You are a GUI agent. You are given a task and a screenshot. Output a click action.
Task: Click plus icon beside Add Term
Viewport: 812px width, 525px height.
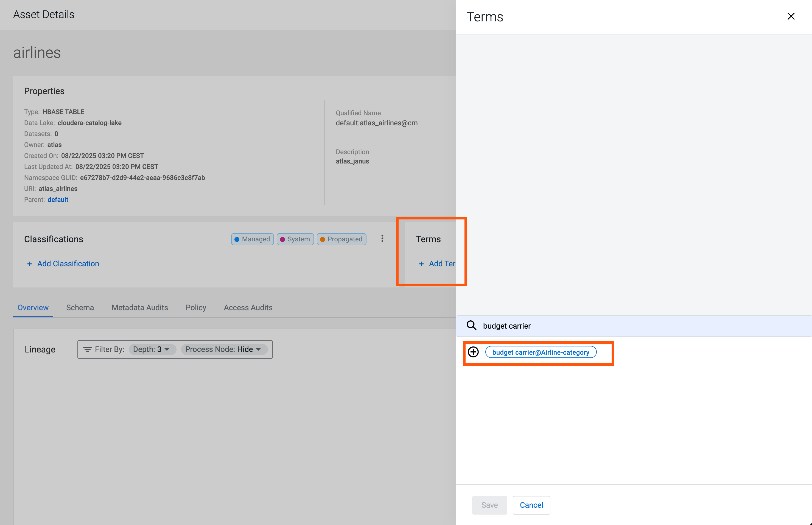(x=421, y=264)
